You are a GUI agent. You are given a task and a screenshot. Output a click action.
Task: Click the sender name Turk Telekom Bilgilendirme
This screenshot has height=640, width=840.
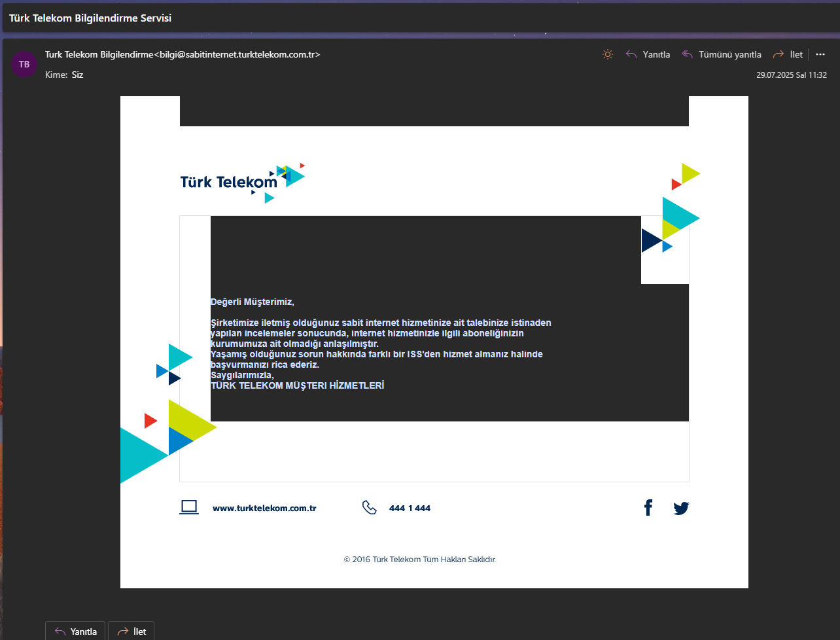point(99,54)
